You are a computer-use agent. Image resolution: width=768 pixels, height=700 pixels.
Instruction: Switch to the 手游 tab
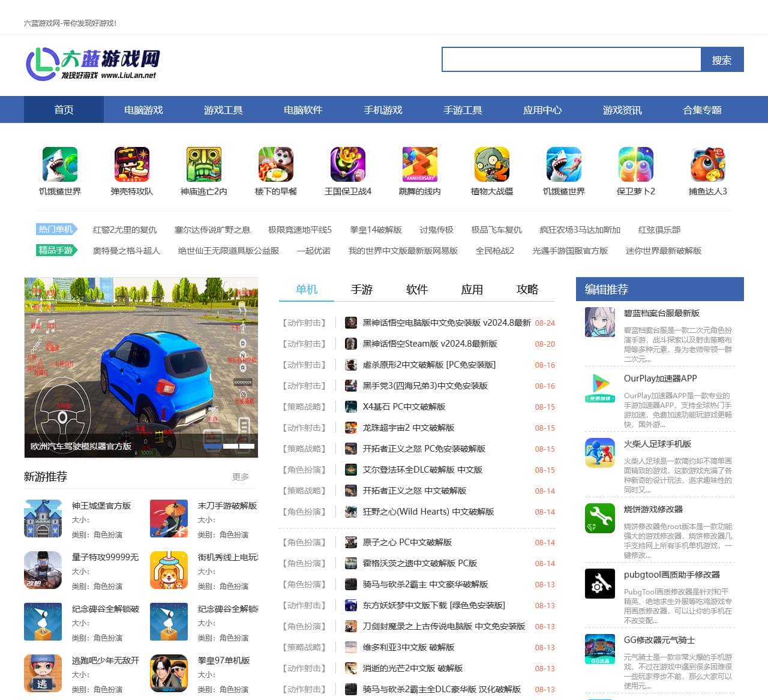[362, 289]
